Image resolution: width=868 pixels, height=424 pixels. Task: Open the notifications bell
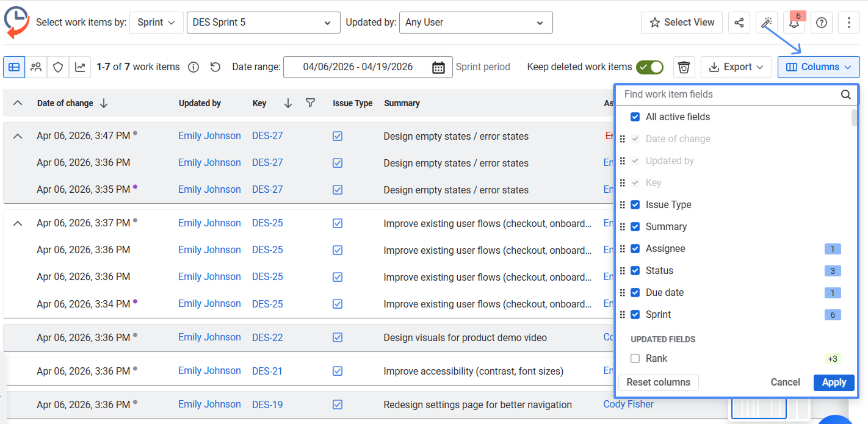pyautogui.click(x=794, y=23)
